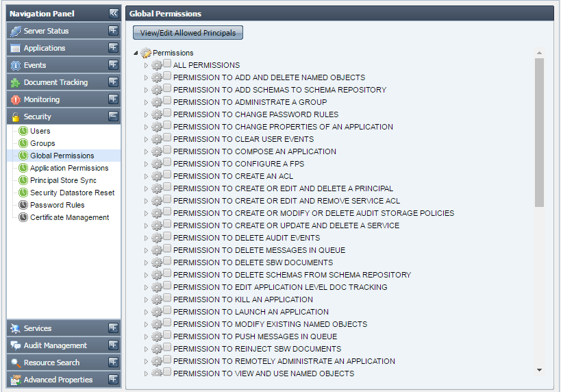Tick REMOTELY ADMINISTRATE AN APPLICATION checkbox
Viewport: 561px width, 392px height.
click(x=167, y=360)
